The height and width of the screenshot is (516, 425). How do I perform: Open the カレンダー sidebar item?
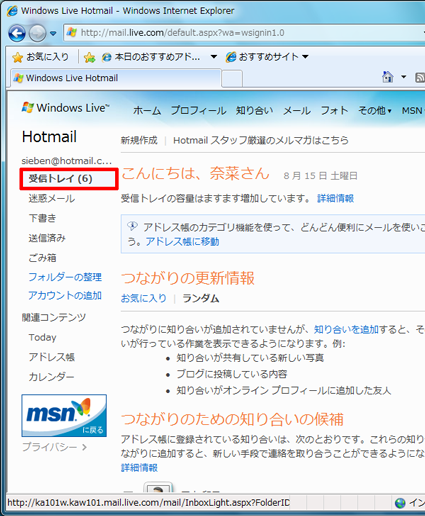click(51, 377)
